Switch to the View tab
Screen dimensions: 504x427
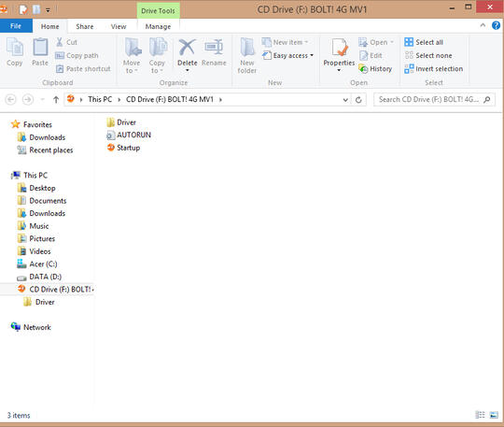tap(119, 26)
